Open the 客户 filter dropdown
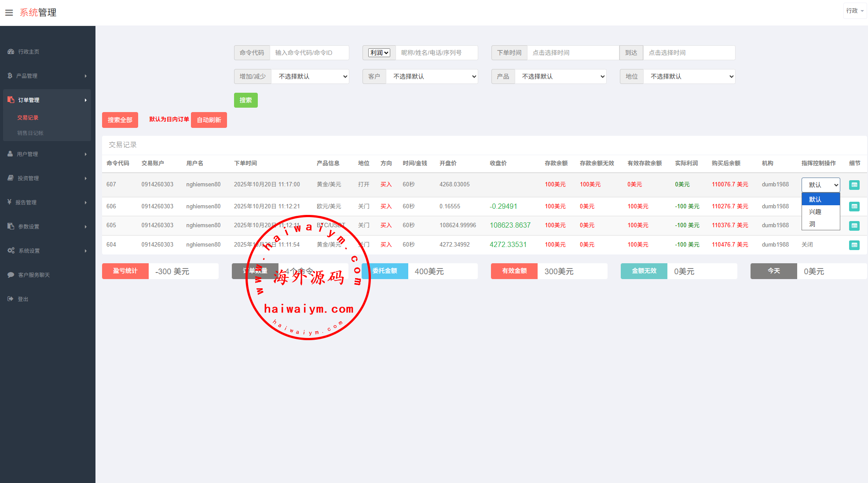The height and width of the screenshot is (483, 868). pyautogui.click(x=432, y=76)
